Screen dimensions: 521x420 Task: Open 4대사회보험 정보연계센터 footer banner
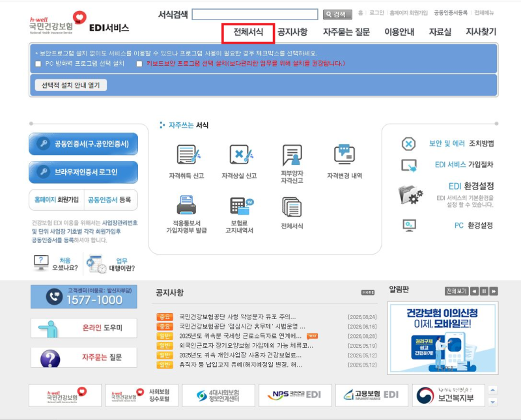[219, 395]
